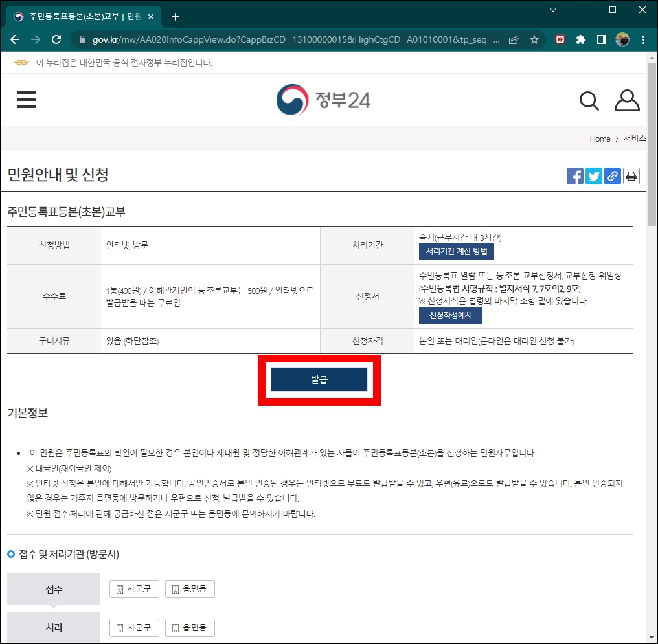
Task: Print the page using the printer icon
Action: pos(631,175)
